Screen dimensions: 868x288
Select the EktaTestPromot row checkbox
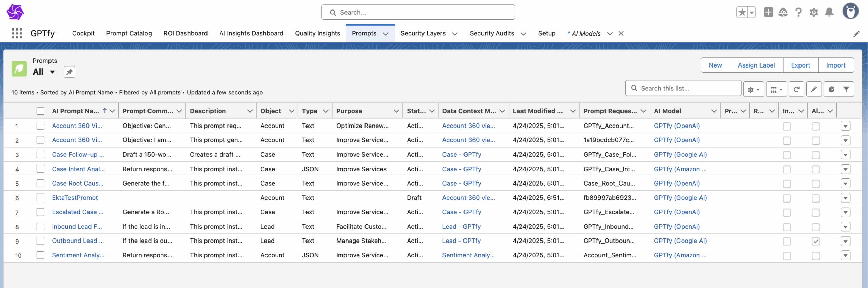[40, 198]
